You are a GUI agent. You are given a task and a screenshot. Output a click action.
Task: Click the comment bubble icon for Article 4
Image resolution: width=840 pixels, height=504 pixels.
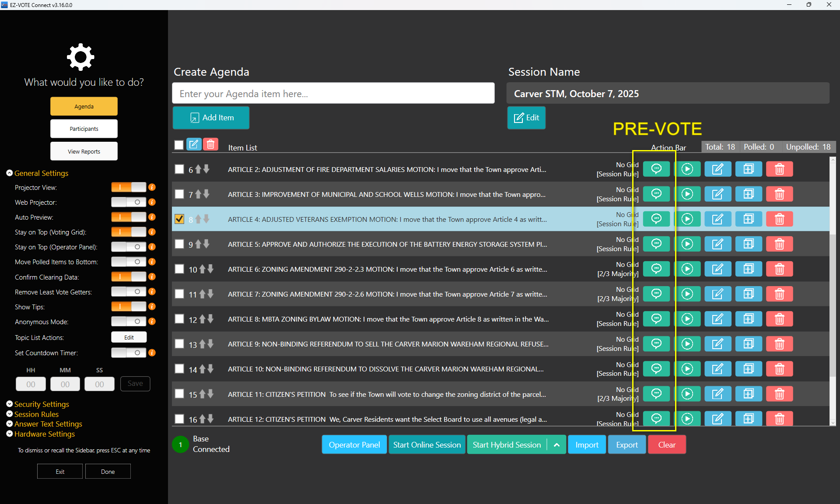[656, 219]
